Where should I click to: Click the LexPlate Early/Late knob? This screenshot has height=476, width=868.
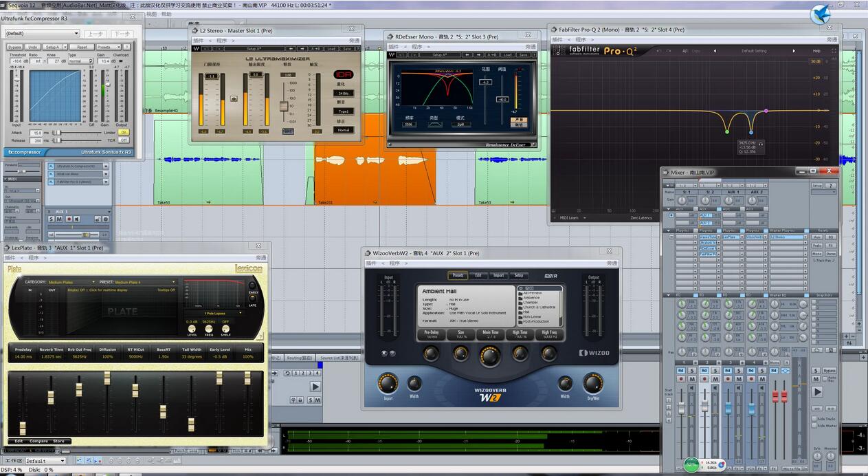(x=252, y=285)
